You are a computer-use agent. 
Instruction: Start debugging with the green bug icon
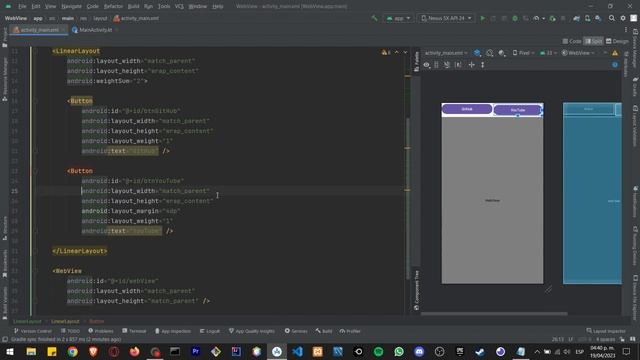[x=515, y=18]
